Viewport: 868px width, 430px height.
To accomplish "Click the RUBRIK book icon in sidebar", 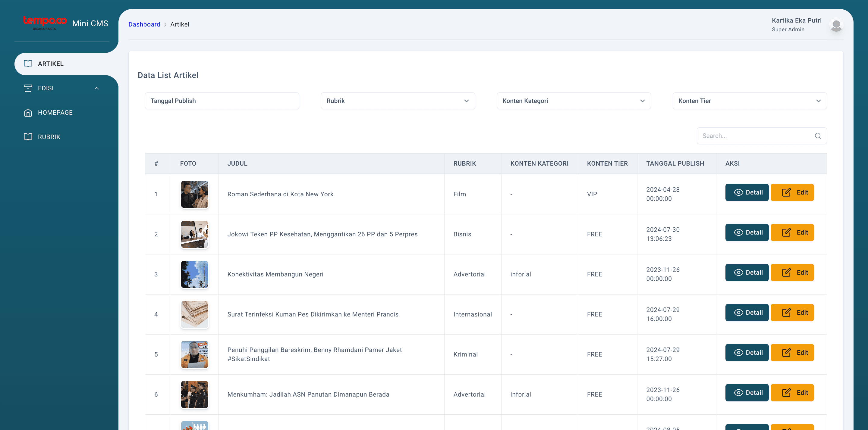I will pos(28,137).
